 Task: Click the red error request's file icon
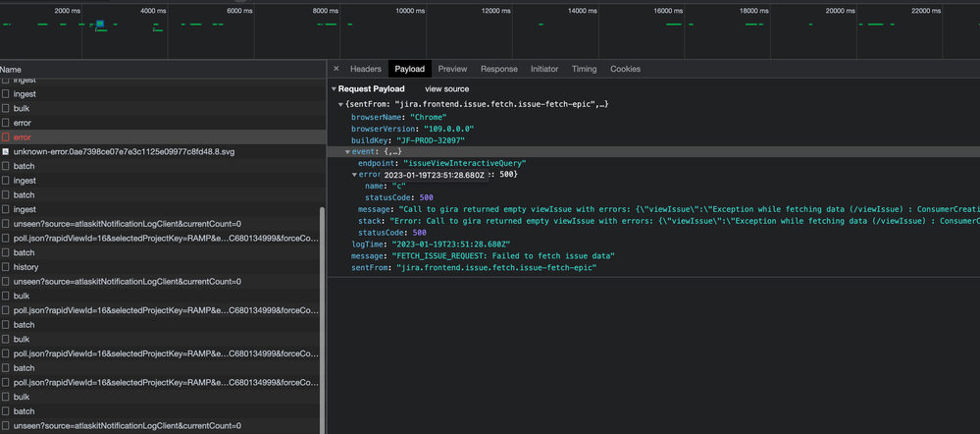click(x=5, y=136)
